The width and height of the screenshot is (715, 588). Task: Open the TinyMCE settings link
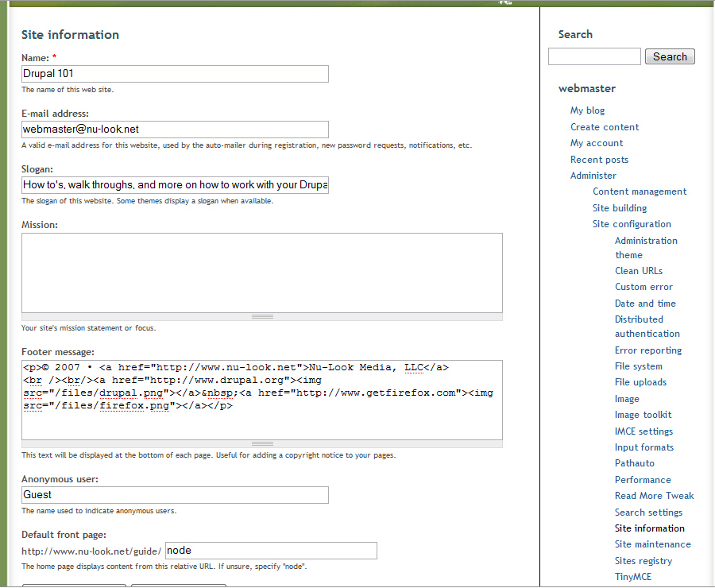pyautogui.click(x=632, y=577)
